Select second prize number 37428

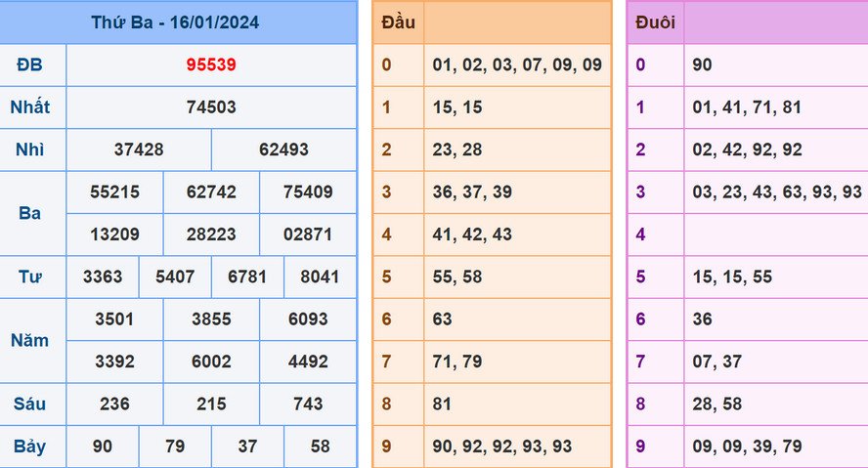[139, 149]
